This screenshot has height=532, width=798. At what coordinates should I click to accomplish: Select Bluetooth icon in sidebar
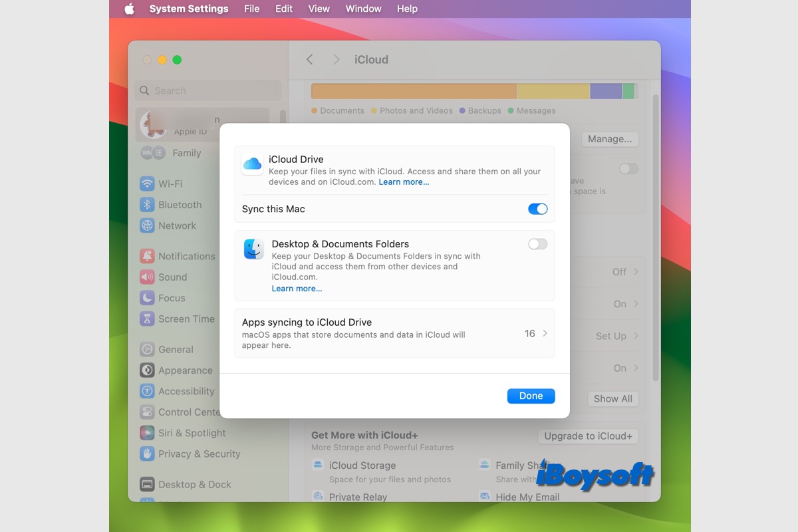tap(147, 205)
